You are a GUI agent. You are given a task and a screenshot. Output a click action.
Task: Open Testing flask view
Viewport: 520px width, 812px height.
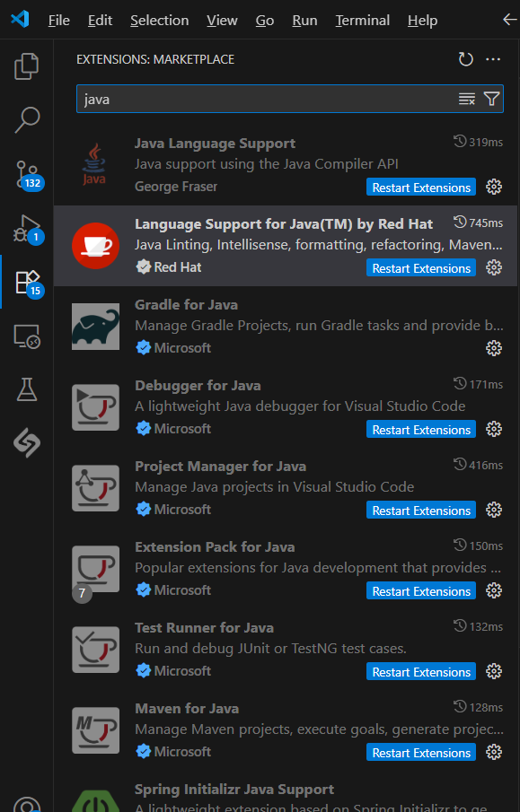tap(26, 389)
